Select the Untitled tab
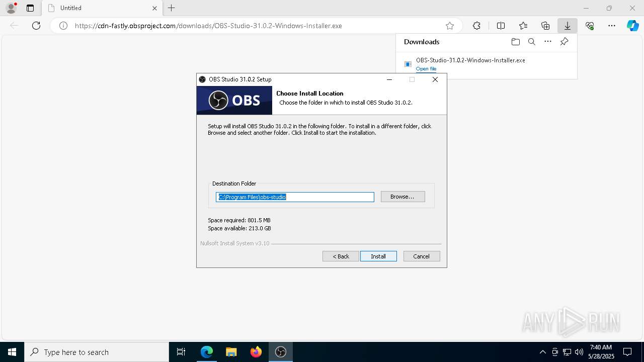 (x=102, y=8)
